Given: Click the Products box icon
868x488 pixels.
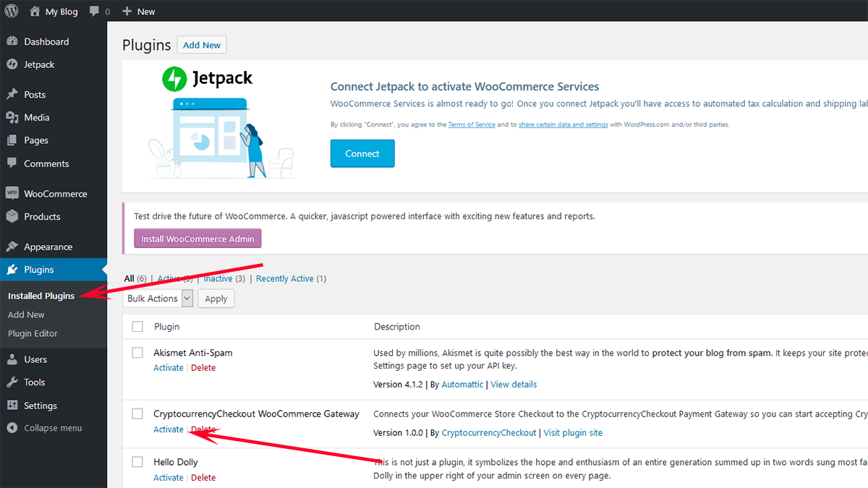Looking at the screenshot, I should (x=12, y=216).
